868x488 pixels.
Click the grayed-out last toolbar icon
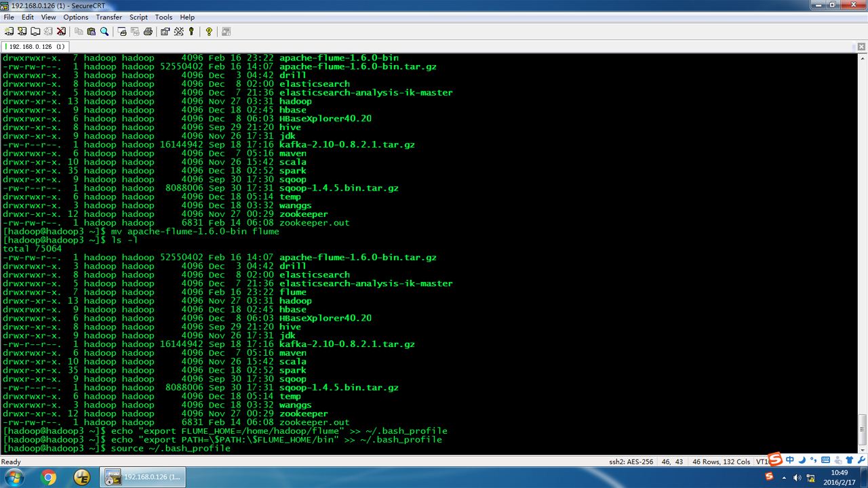[226, 31]
